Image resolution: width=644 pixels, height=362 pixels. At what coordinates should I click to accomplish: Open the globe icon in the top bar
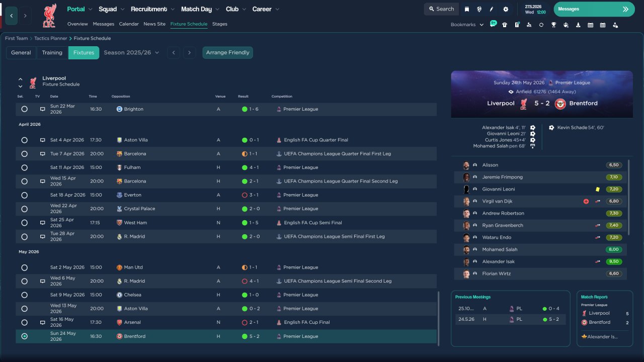tap(479, 9)
